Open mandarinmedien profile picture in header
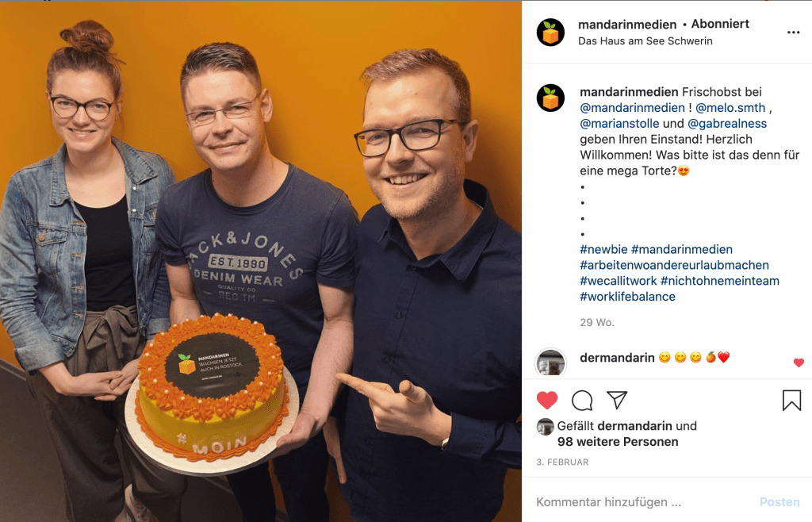This screenshot has width=812, height=522. [550, 32]
